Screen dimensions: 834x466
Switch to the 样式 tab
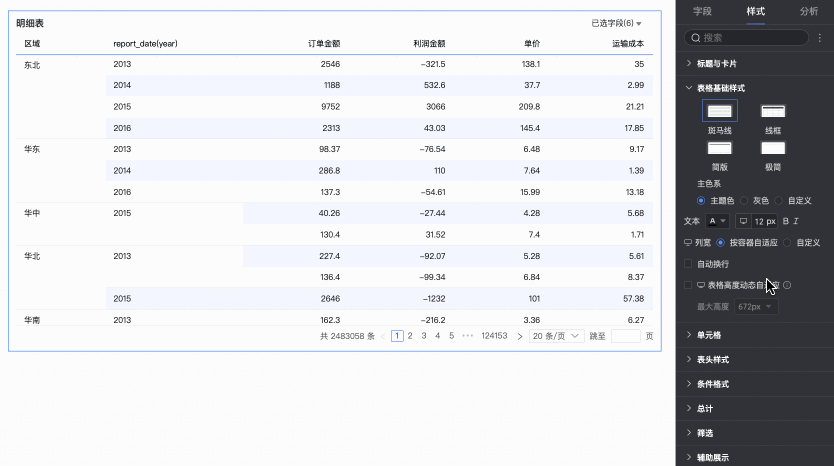click(x=755, y=11)
